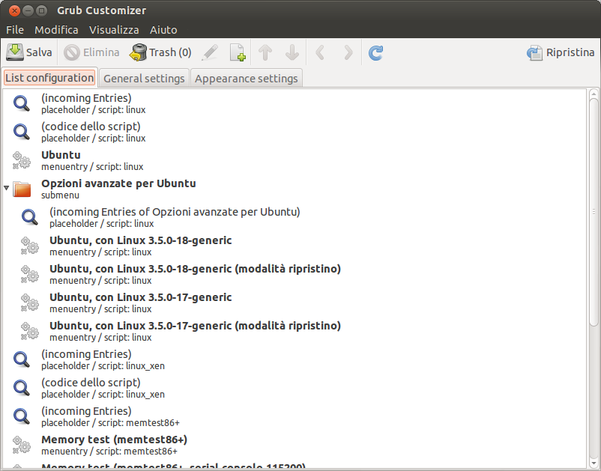Click gear icon of Linux 3.5.0-17-generic entry
Screen dimensions: 601x471
30,302
